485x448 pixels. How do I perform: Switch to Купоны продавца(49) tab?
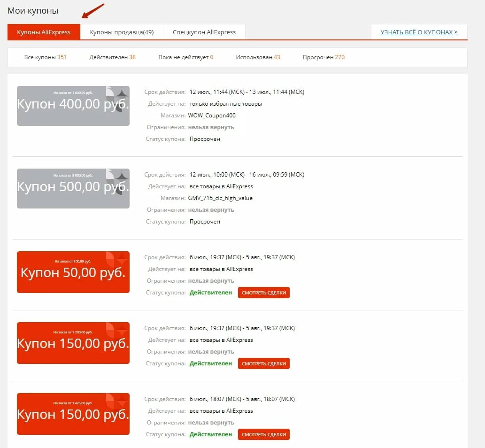coord(122,32)
